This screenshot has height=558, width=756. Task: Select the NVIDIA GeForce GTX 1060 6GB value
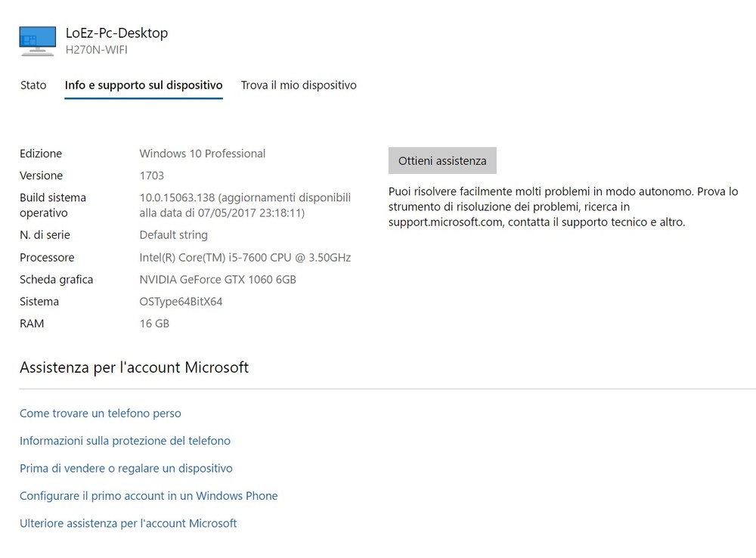[x=218, y=280]
